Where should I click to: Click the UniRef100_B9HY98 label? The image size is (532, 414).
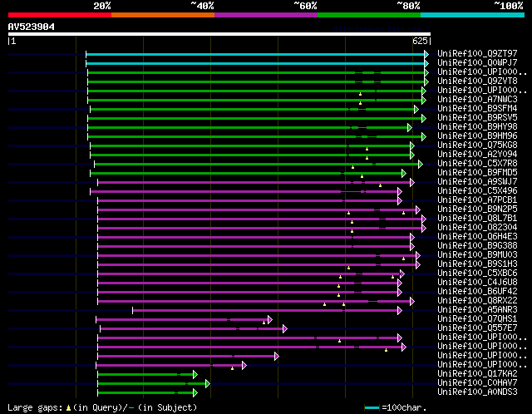(x=477, y=126)
